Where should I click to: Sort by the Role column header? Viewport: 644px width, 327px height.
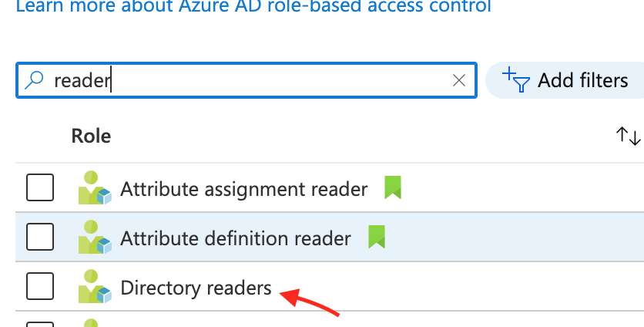click(91, 136)
